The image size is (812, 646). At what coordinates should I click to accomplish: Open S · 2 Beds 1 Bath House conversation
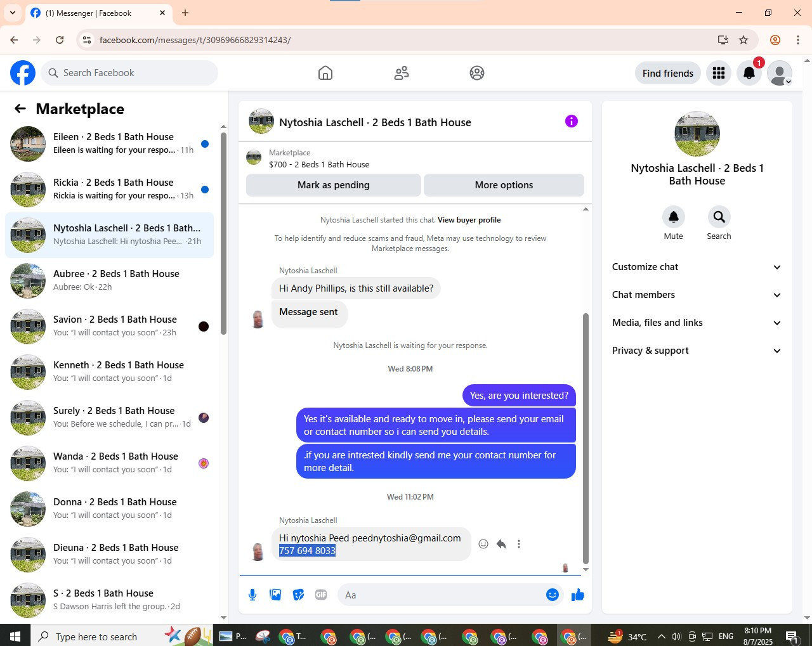point(109,600)
